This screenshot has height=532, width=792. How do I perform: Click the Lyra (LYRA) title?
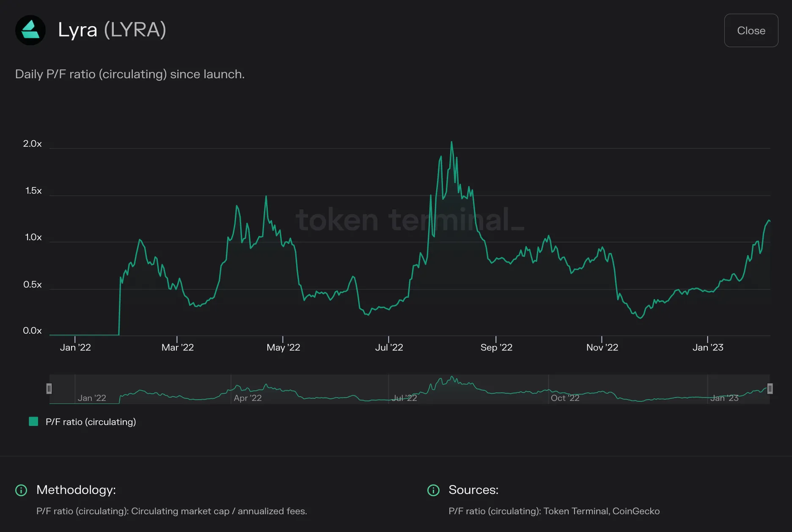pyautogui.click(x=112, y=30)
